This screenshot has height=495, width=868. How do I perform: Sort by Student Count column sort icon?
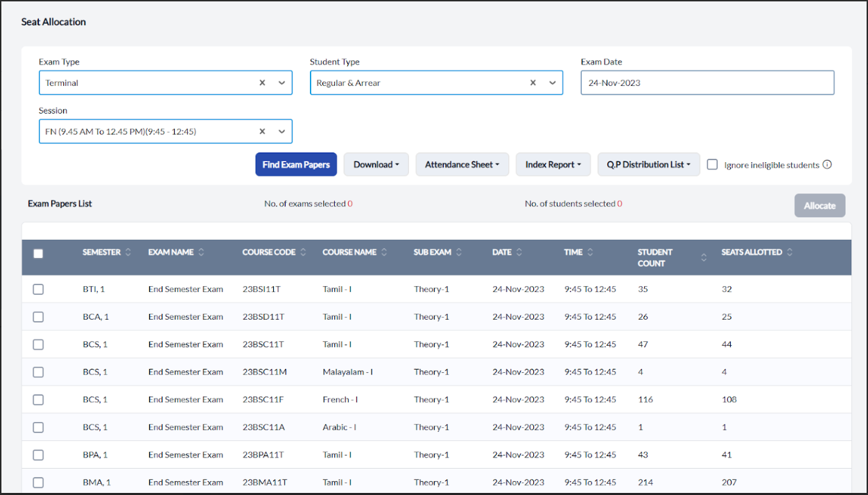click(704, 258)
